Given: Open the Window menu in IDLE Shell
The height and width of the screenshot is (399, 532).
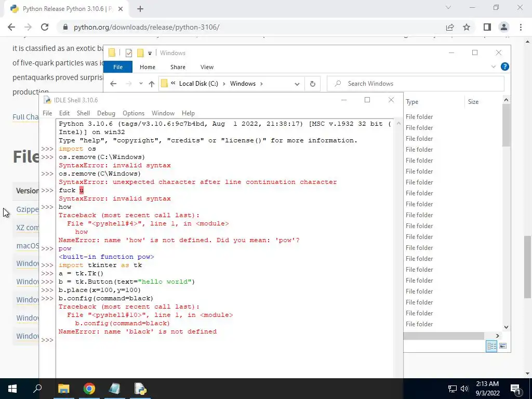Looking at the screenshot, I should (x=163, y=113).
